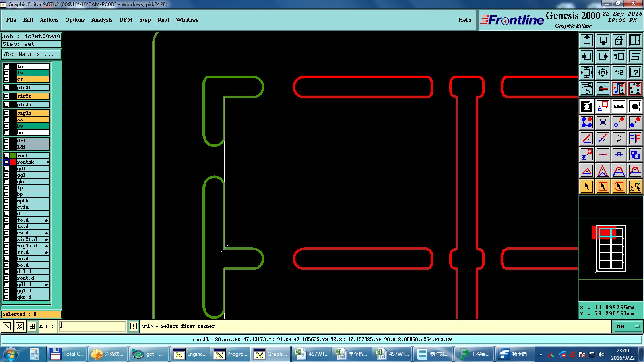This screenshot has width=644, height=362.
Task: Open the measure ruler tool
Action: click(x=619, y=106)
